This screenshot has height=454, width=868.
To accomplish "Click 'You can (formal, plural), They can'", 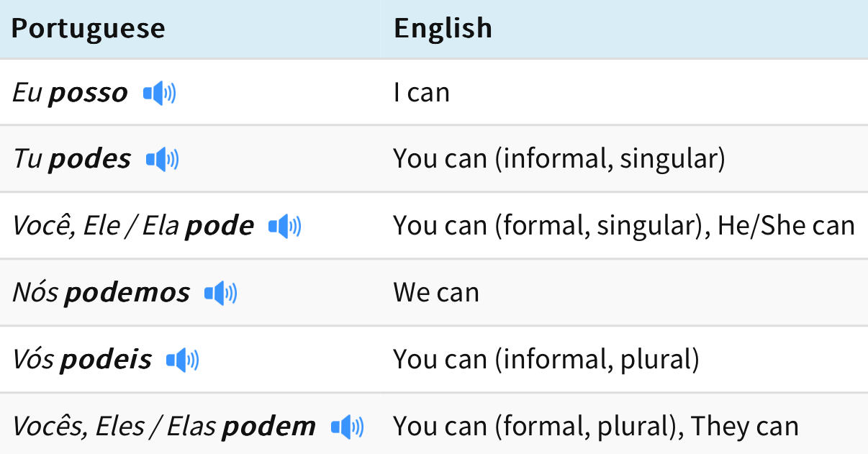I will [596, 426].
